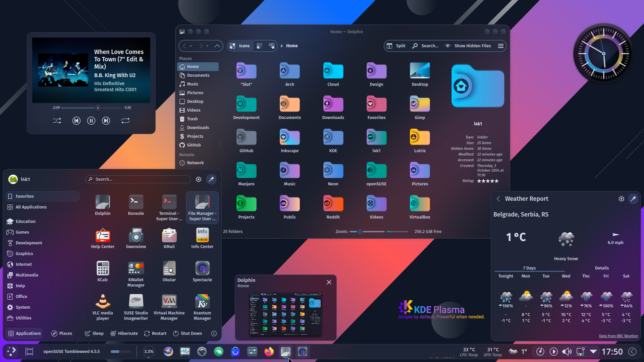Image resolution: width=644 pixels, height=362 pixels.
Task: Switch to Details tab in Weather Report
Action: (x=602, y=268)
